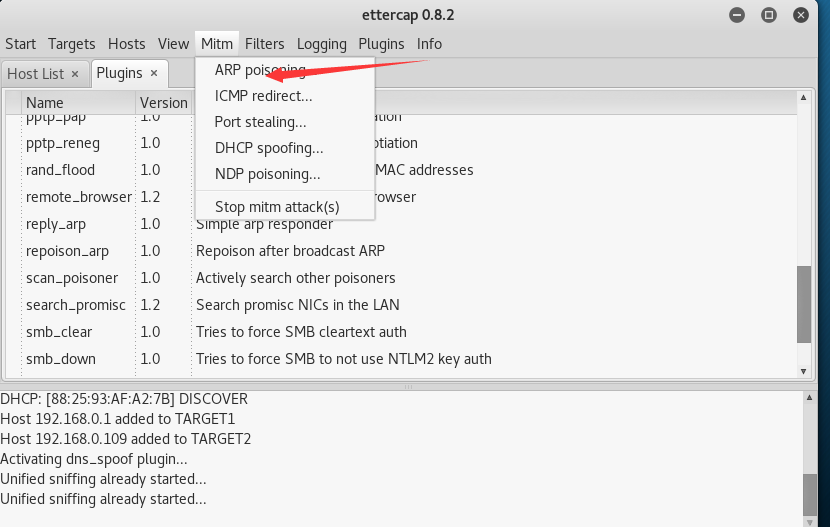Sort plugins by the Name column header
The image size is (830, 527).
tap(45, 102)
